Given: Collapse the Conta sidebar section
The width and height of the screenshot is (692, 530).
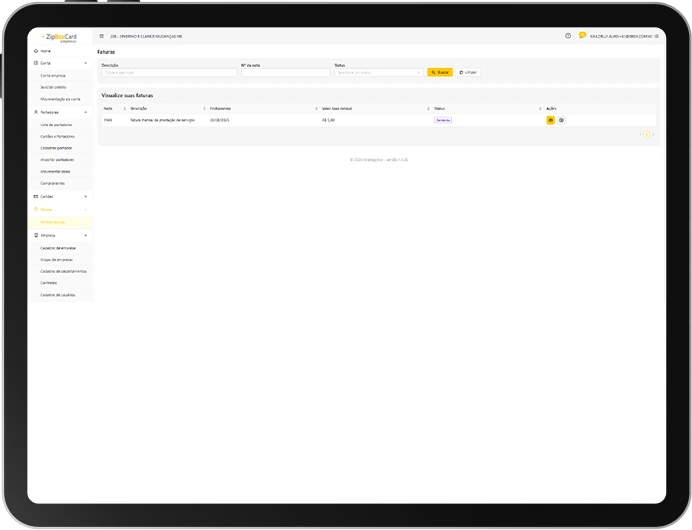Looking at the screenshot, I should [86, 63].
